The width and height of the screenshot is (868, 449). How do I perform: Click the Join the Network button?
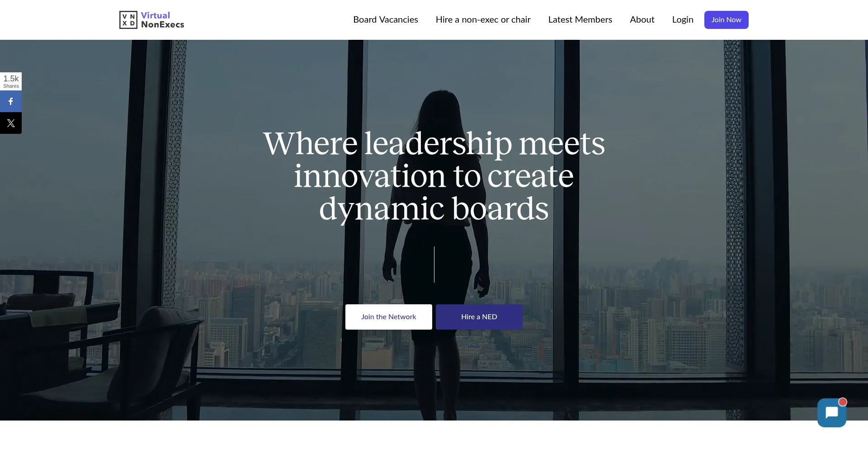[389, 317]
